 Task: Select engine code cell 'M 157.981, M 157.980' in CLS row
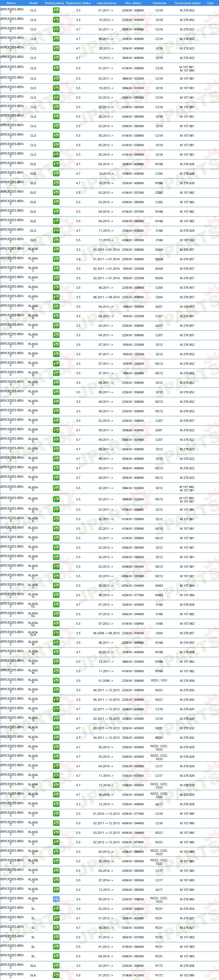pyautogui.click(x=187, y=68)
